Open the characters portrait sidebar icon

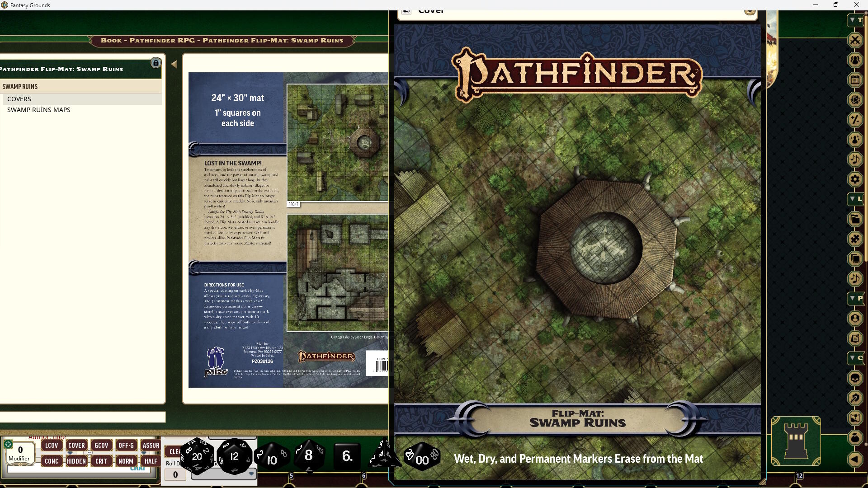(x=855, y=319)
